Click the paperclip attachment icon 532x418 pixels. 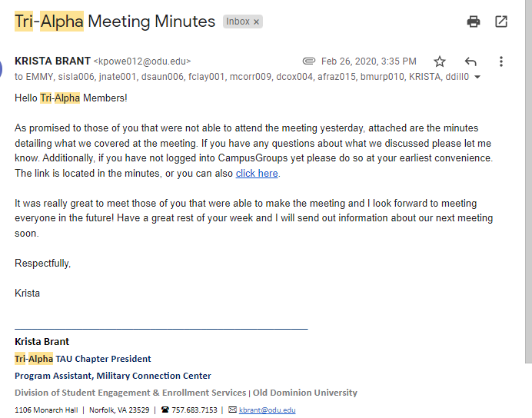[309, 61]
